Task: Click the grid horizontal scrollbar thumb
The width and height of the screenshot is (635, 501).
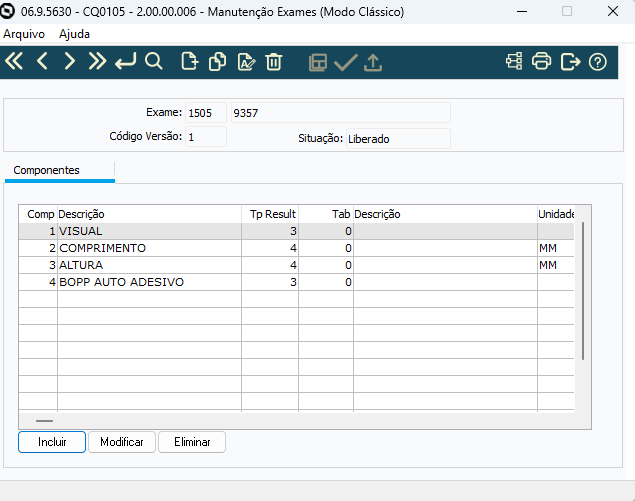Action: tap(44, 421)
